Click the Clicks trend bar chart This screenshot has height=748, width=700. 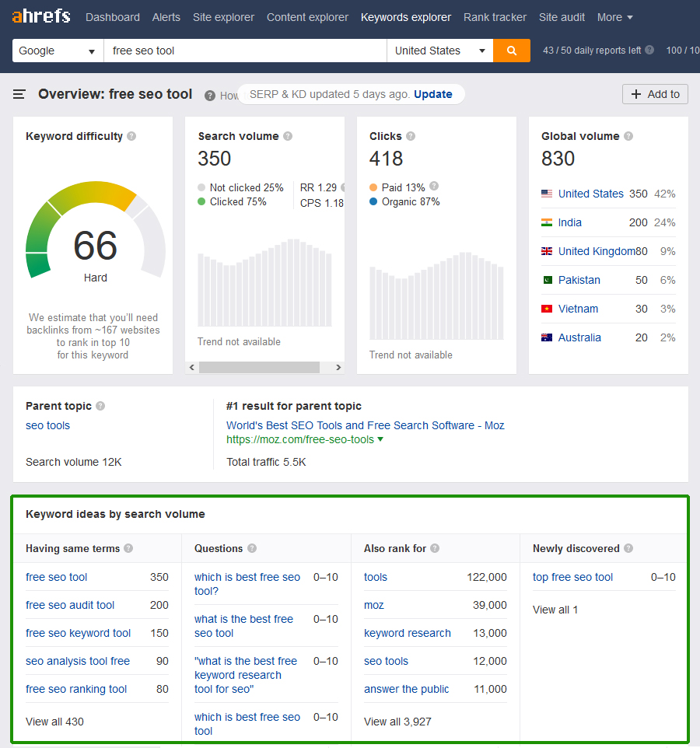point(436,295)
